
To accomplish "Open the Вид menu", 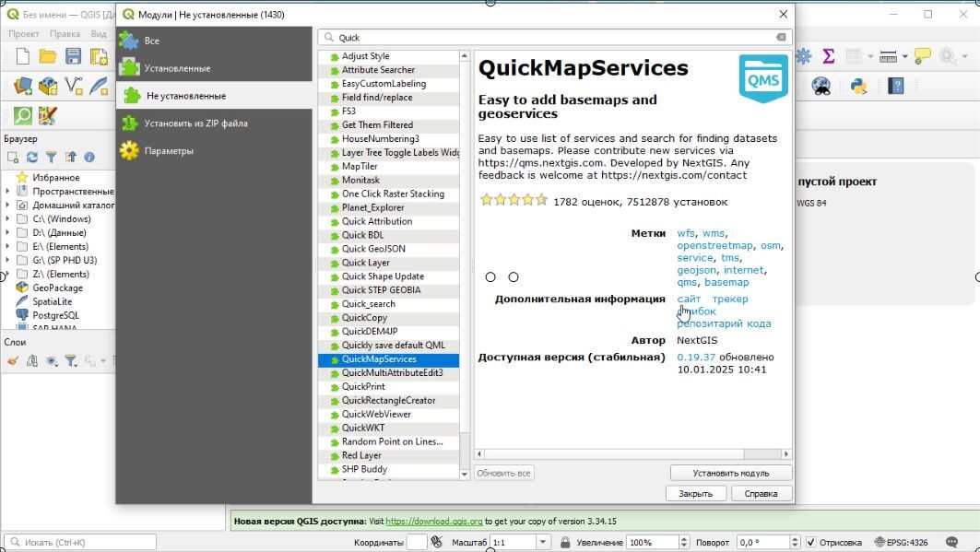I will [x=99, y=34].
